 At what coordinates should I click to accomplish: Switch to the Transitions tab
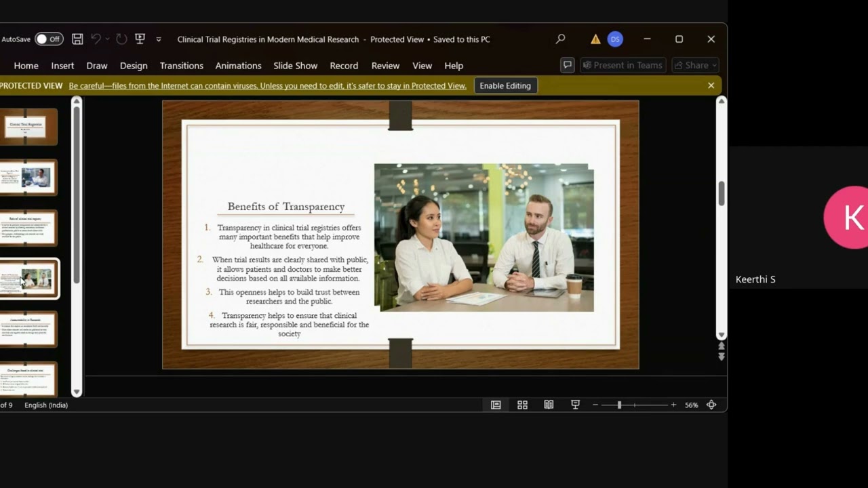(x=181, y=66)
